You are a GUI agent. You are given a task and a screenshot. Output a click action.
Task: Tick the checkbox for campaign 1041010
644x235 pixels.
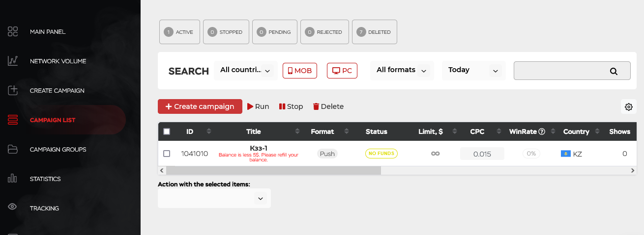click(167, 154)
